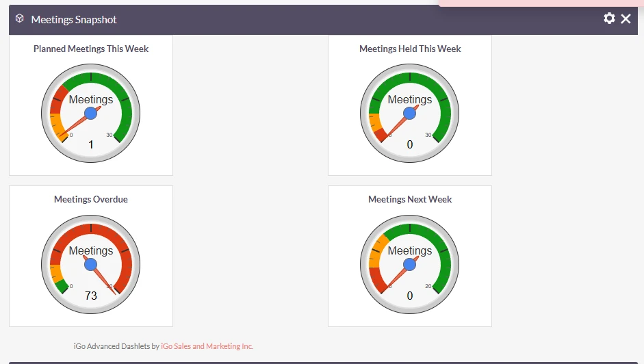Click blue needle hub on Meetings Held gauge
Image resolution: width=644 pixels, height=364 pixels.
[410, 114]
